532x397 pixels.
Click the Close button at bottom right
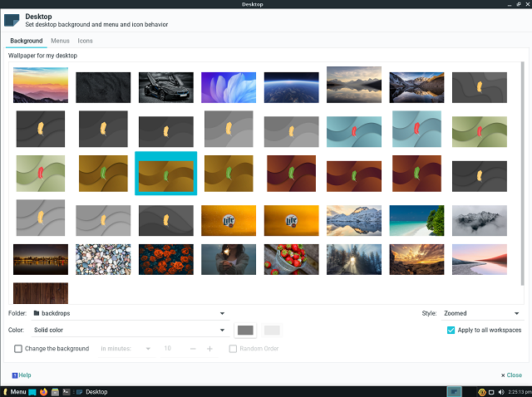tap(512, 375)
